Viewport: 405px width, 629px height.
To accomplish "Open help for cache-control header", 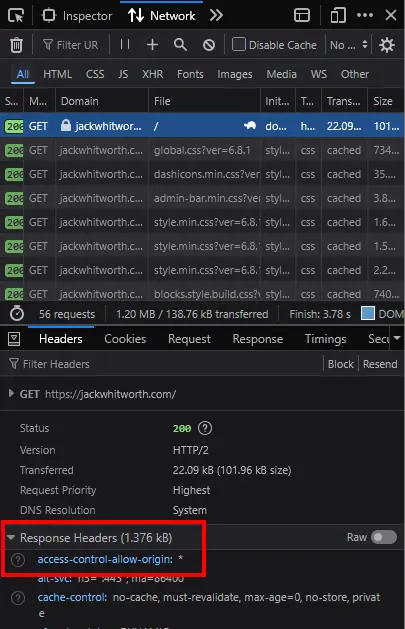I will 18,598.
